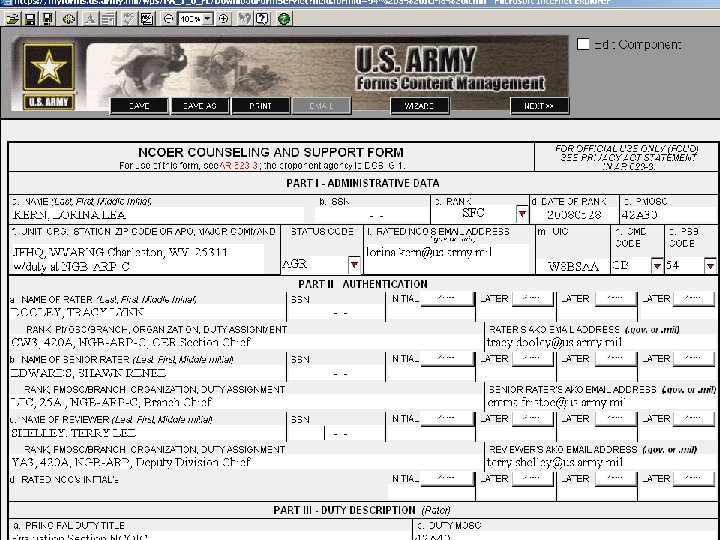Click the PRINT banner button
720x540 pixels.
(260, 106)
